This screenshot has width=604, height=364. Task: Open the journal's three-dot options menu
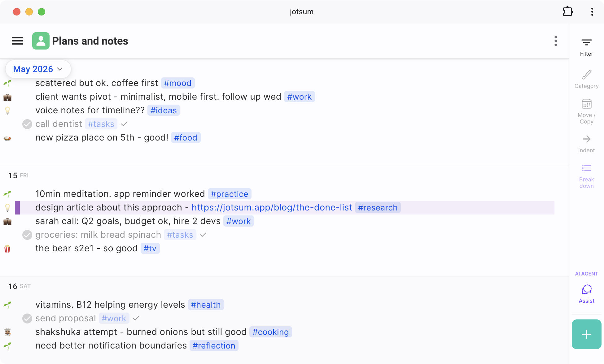(556, 41)
